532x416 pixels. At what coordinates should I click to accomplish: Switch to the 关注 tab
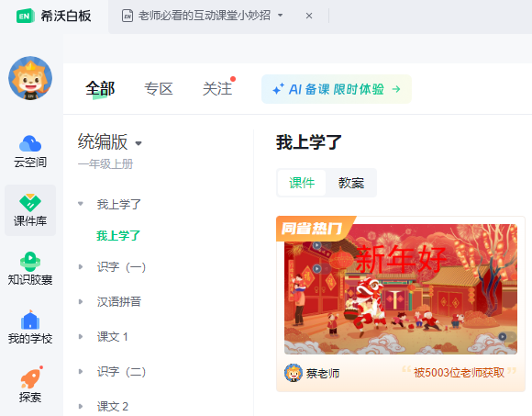[217, 89]
